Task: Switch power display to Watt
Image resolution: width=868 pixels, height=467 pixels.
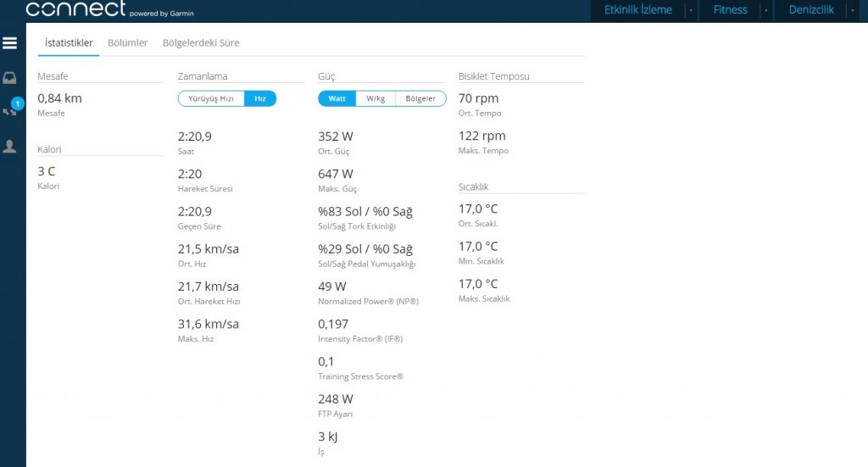Action: coord(337,98)
